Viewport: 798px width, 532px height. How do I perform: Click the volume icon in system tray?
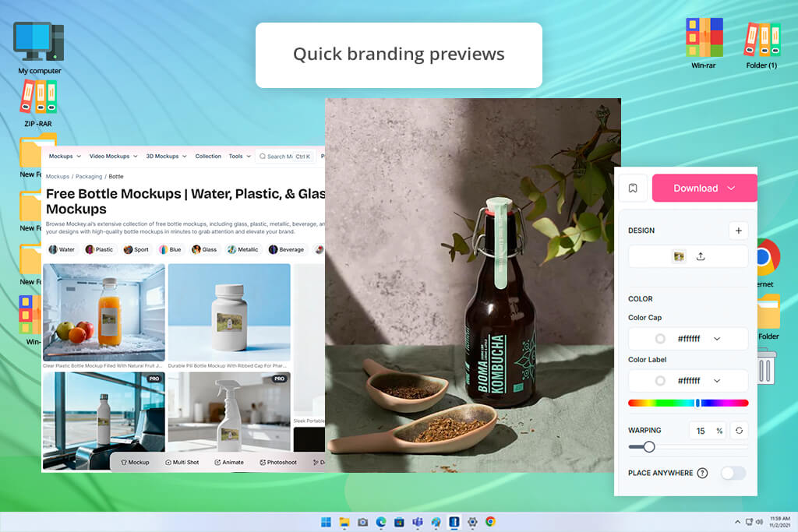[759, 522]
